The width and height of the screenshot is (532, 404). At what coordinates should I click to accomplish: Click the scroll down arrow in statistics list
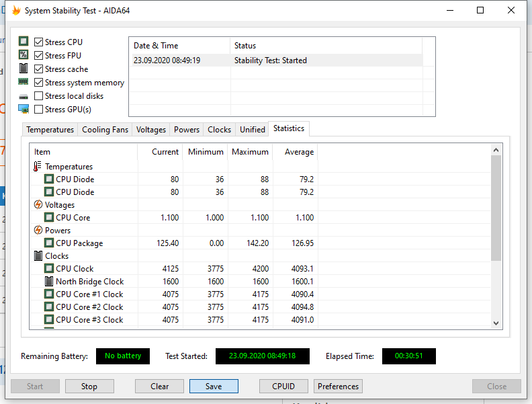click(x=496, y=323)
